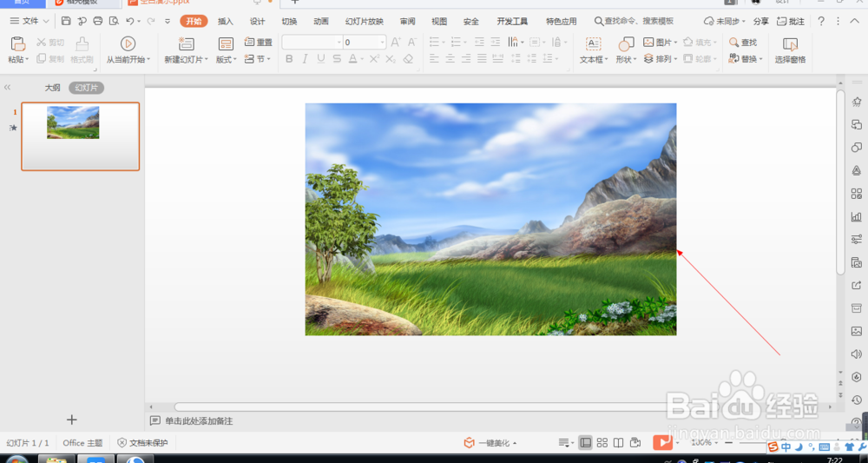Click the 一键美化 beautify button
The width and height of the screenshot is (868, 463).
(x=490, y=442)
